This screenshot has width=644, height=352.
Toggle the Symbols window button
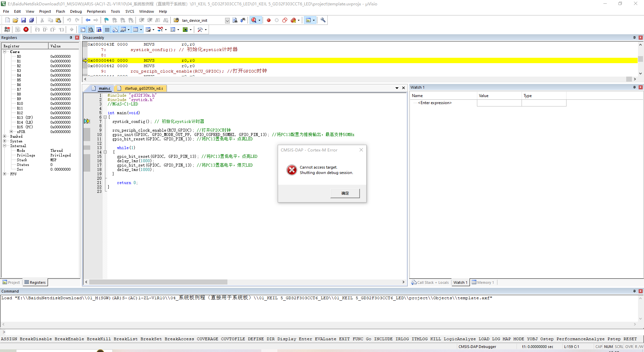coord(99,30)
